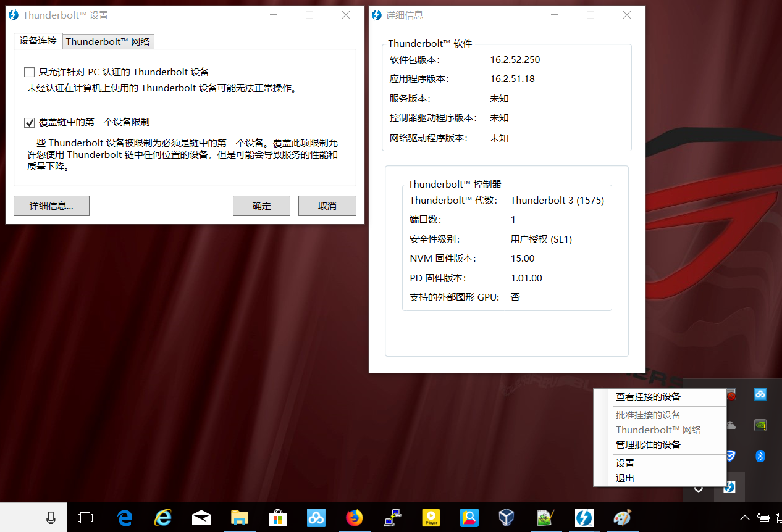The image size is (782, 532).
Task: Click the 支持的外部图形 GPU label
Action: (455, 297)
